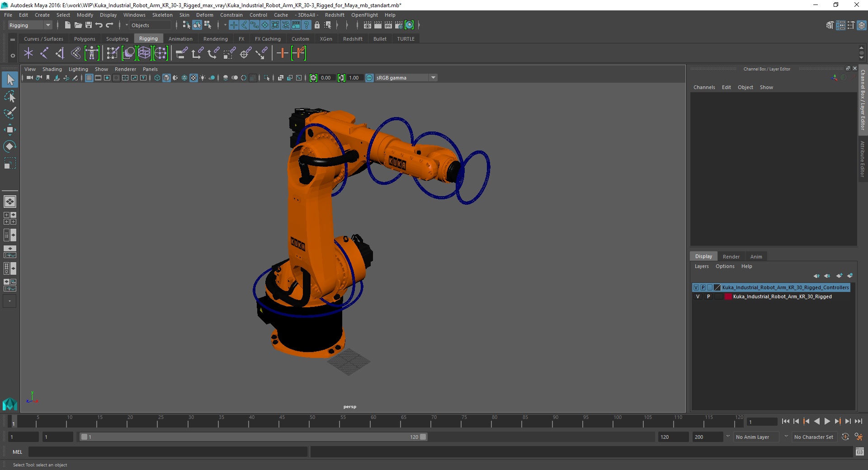This screenshot has height=470, width=868.
Task: Activate the Lasso selection tool
Action: [10, 97]
